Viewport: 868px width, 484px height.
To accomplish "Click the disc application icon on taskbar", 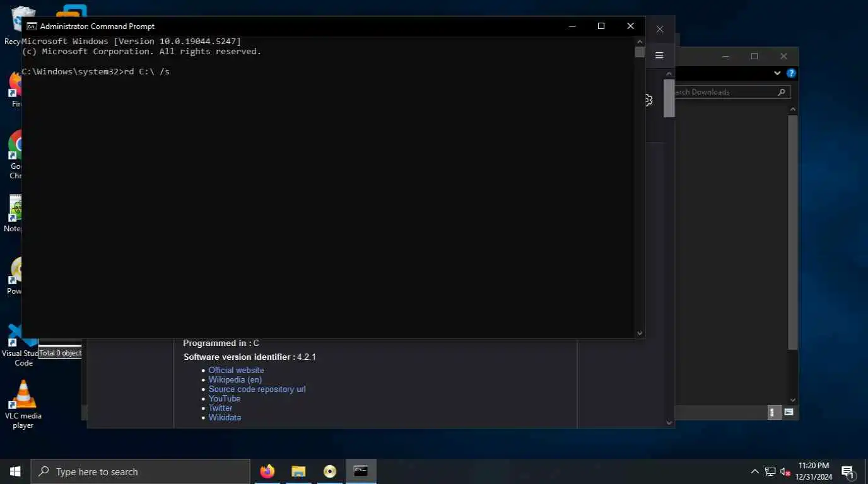I will pyautogui.click(x=329, y=471).
